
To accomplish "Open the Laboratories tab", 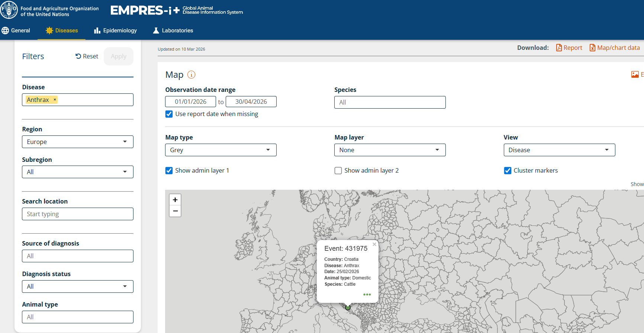I will point(173,31).
